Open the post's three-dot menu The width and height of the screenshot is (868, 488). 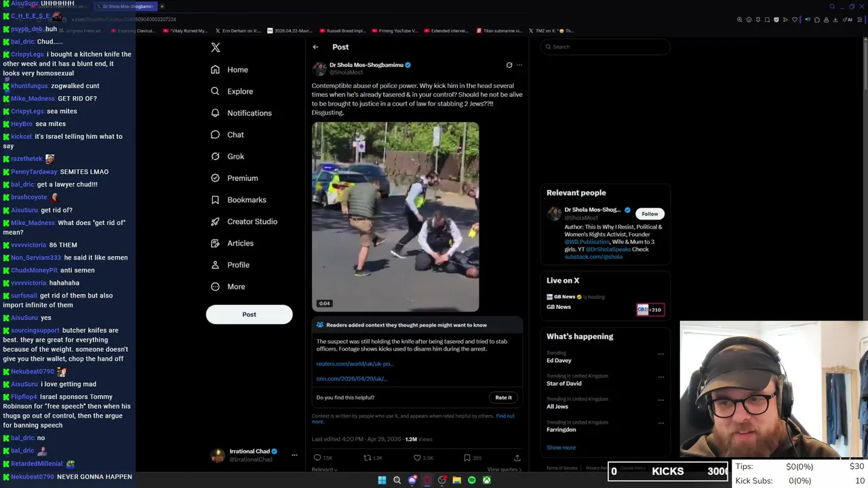(519, 65)
